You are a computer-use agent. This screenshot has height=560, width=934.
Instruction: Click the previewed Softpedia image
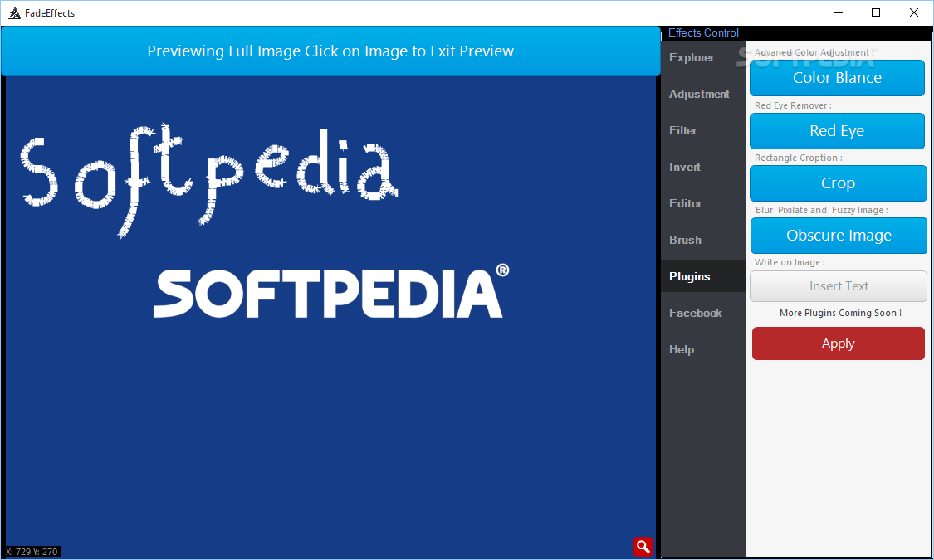(x=330, y=315)
